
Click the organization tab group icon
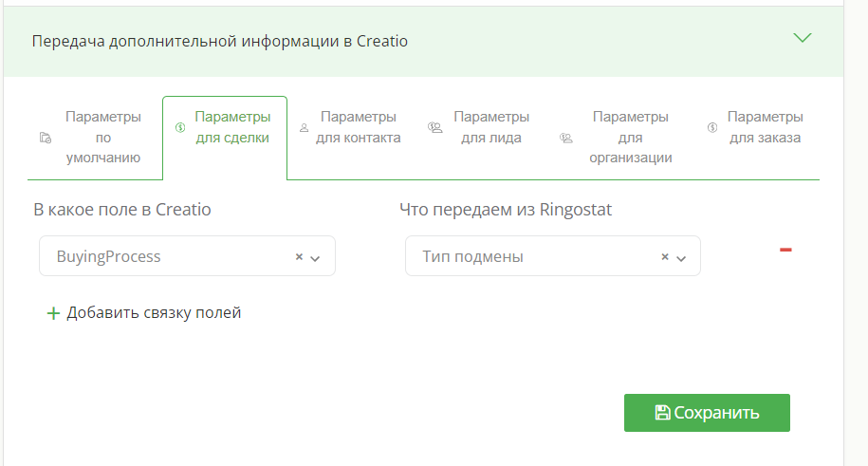[565, 138]
